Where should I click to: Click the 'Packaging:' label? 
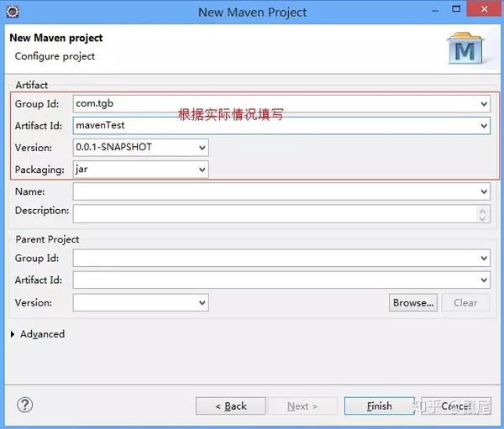[39, 170]
